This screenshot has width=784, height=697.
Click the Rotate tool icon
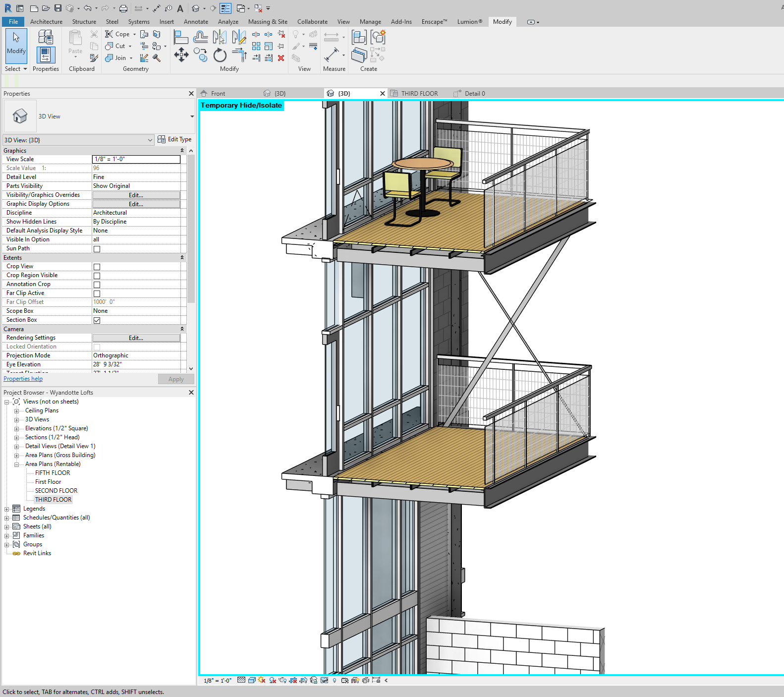click(x=220, y=55)
